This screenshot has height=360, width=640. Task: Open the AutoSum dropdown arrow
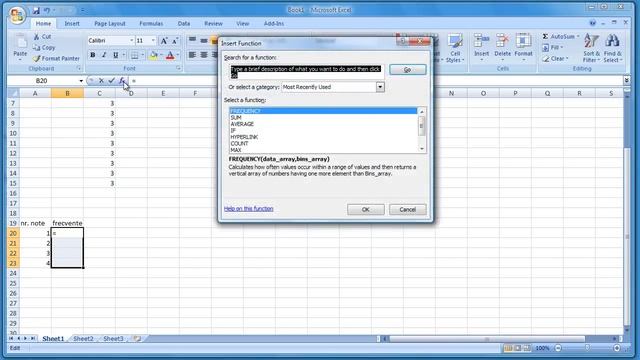[578, 36]
